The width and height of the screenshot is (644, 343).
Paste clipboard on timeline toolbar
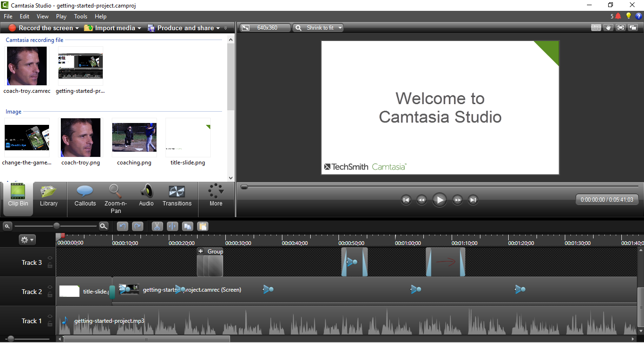203,226
